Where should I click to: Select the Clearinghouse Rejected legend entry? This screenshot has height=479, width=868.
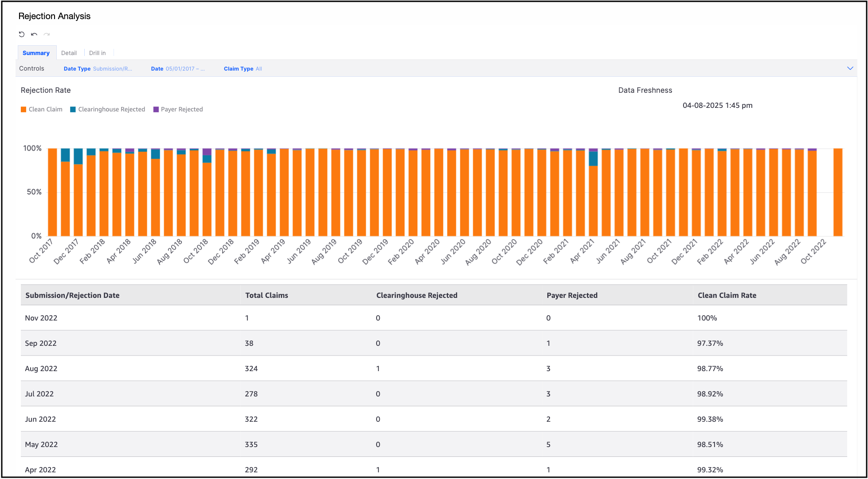(108, 109)
